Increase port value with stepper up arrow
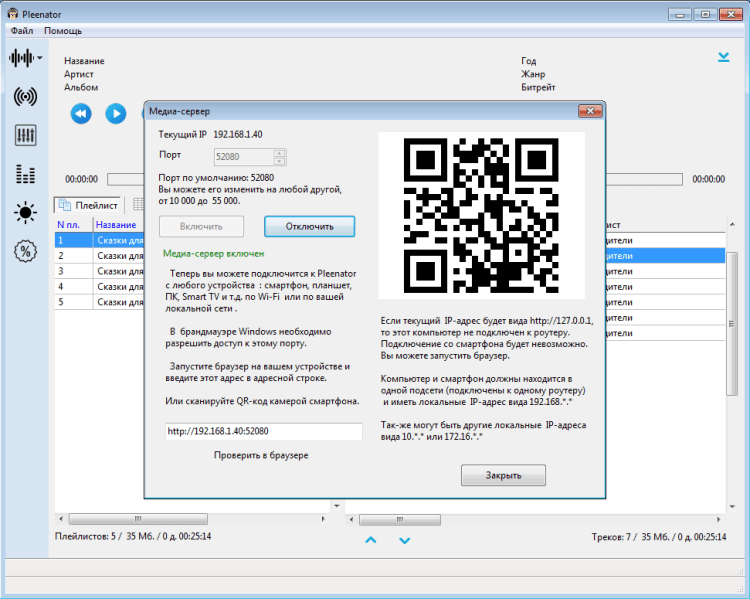 (x=279, y=152)
